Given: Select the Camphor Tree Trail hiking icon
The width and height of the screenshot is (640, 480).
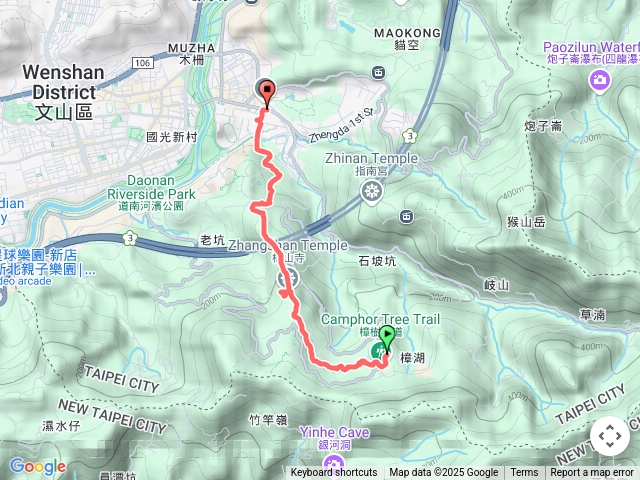Looking at the screenshot, I should click(x=379, y=351).
